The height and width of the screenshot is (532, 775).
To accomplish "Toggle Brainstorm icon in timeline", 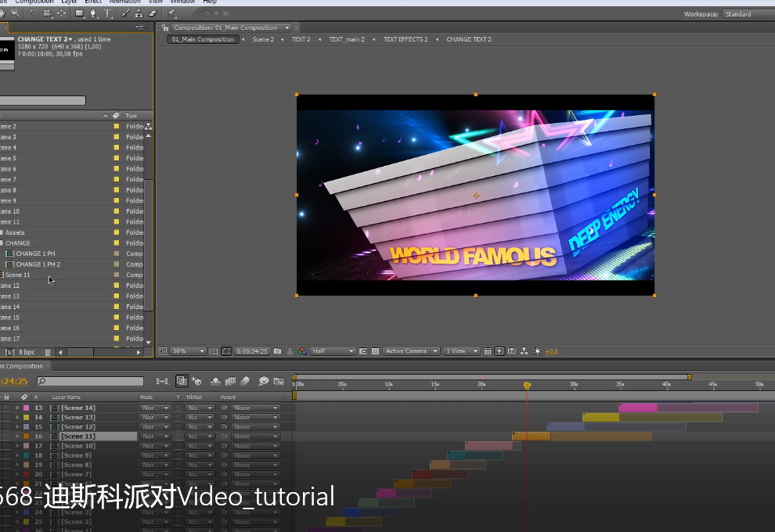I will click(264, 381).
